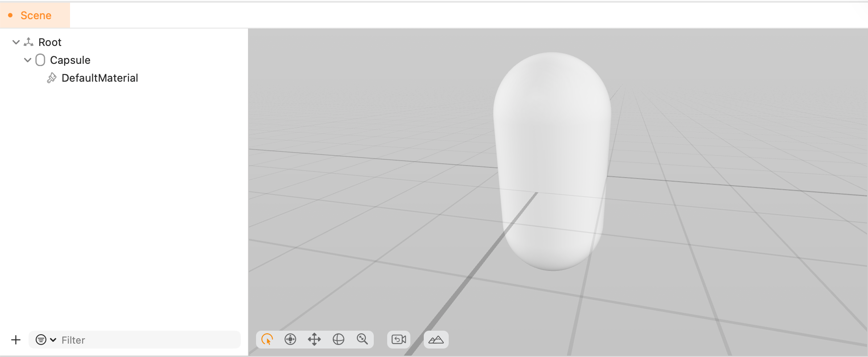Select the arrow selection tool
Image resolution: width=868 pixels, height=357 pixels.
(x=267, y=340)
